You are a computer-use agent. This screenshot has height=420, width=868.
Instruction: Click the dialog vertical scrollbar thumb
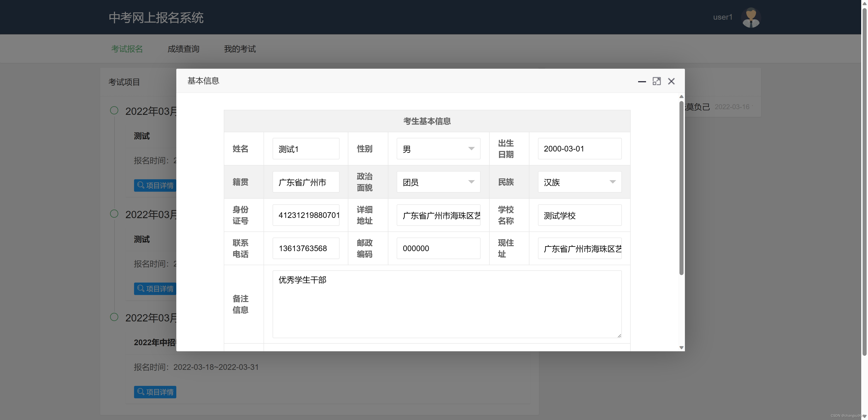tap(681, 187)
